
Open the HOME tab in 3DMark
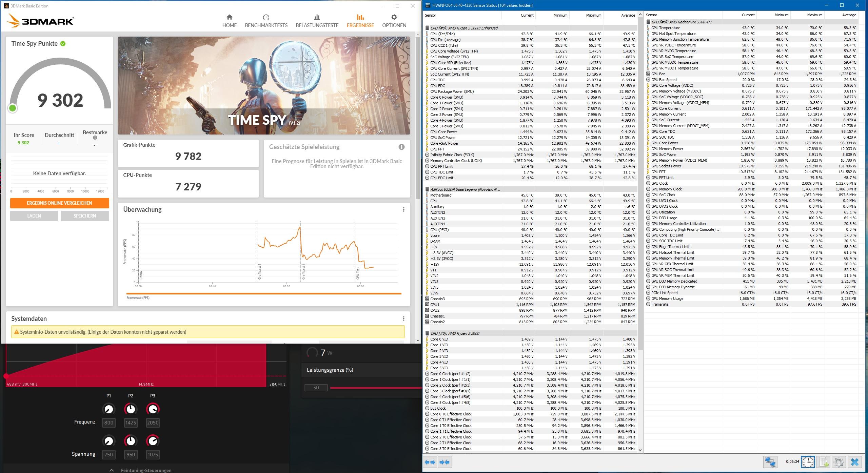point(230,21)
